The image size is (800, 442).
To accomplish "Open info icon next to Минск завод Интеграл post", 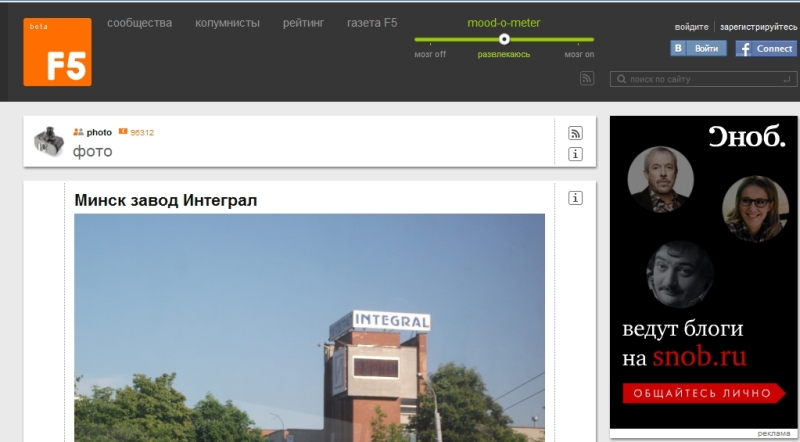I will click(575, 198).
